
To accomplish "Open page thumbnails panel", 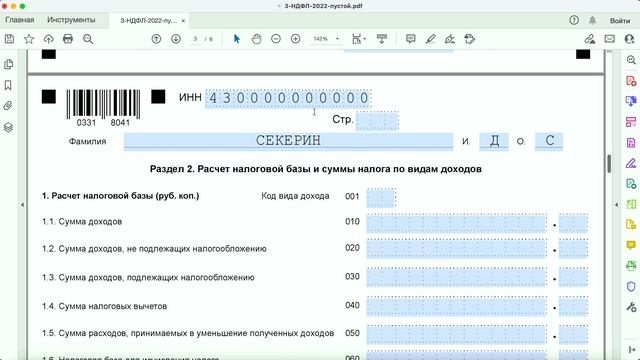I will pos(8,64).
